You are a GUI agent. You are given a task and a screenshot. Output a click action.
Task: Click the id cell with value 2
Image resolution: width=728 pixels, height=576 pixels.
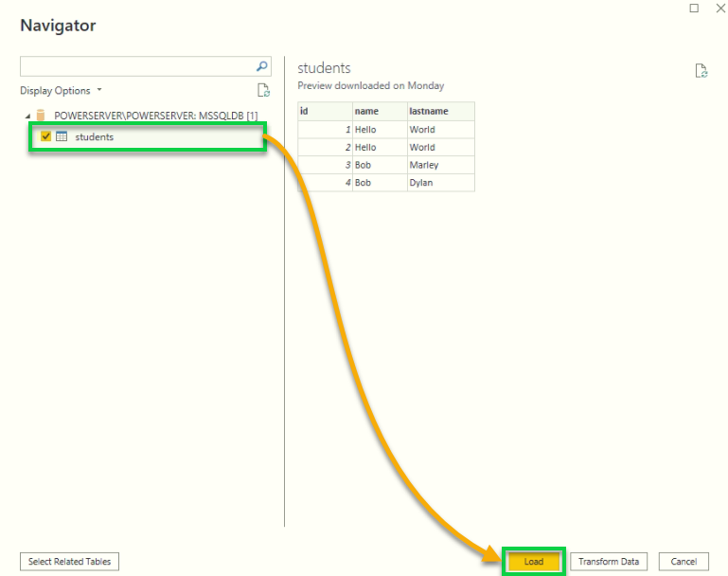325,147
